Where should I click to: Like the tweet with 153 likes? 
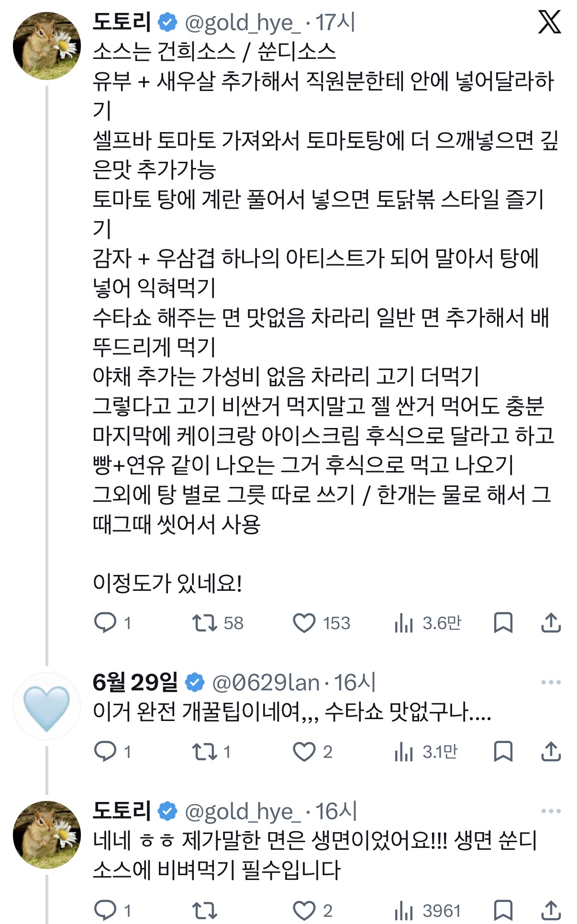coord(304,623)
